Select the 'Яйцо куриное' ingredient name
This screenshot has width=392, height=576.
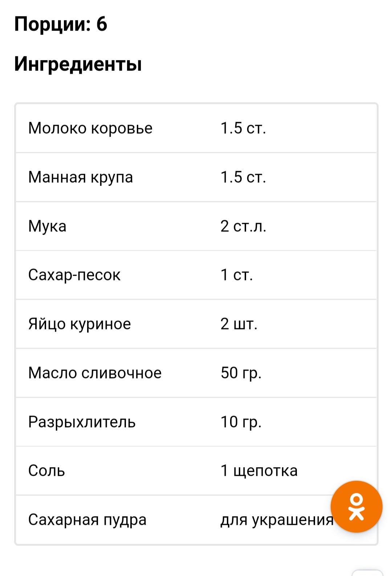pos(79,324)
